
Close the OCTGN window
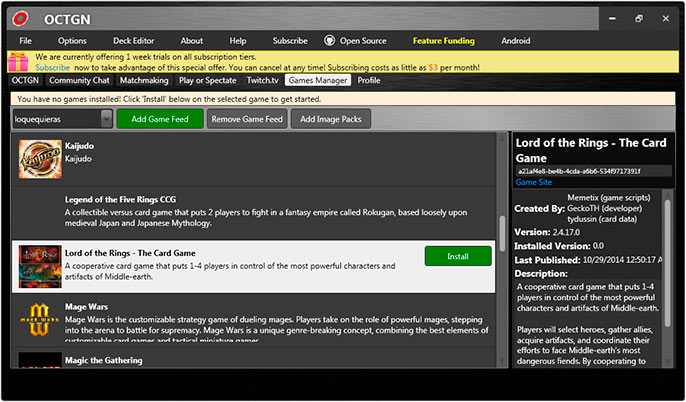click(665, 18)
